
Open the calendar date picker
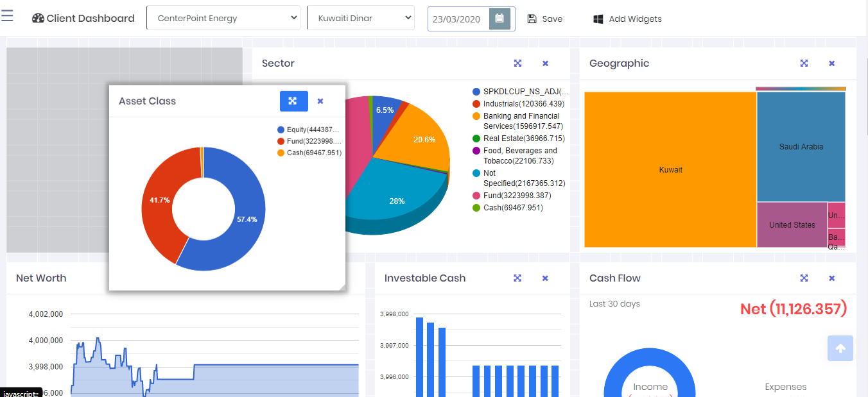(x=500, y=19)
